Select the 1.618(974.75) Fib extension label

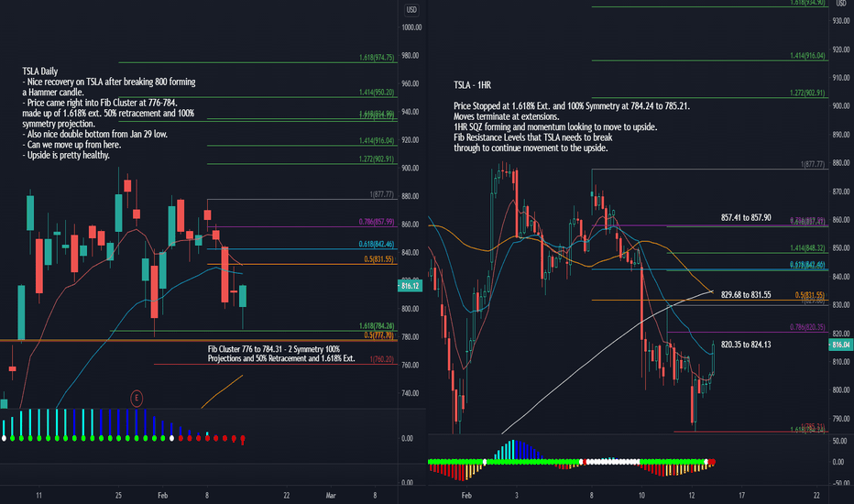tap(377, 58)
